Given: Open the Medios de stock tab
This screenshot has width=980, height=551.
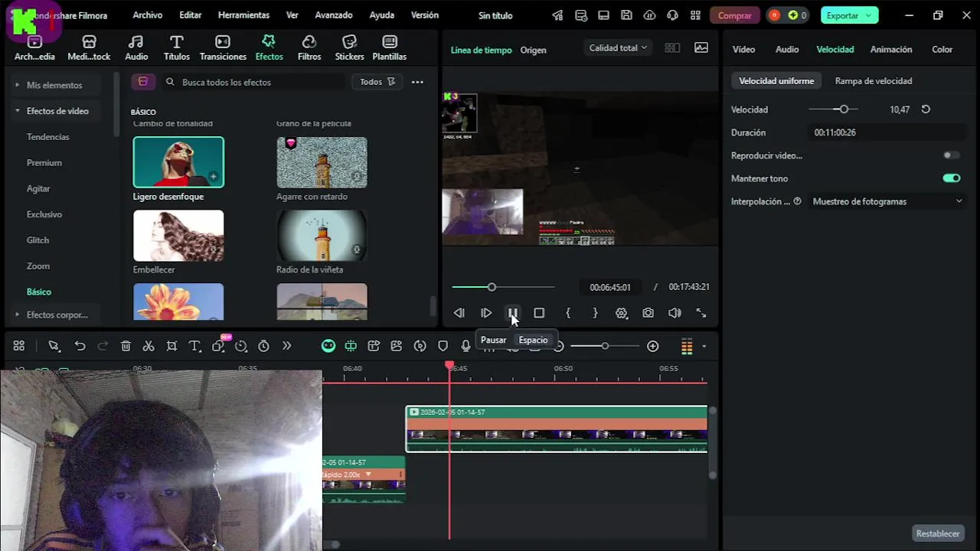Looking at the screenshot, I should coord(89,48).
